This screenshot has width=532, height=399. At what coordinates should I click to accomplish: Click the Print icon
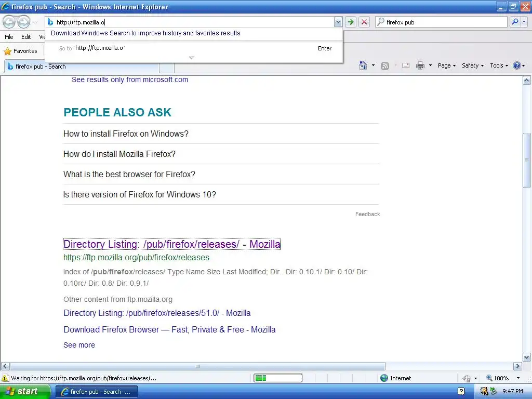coord(420,65)
